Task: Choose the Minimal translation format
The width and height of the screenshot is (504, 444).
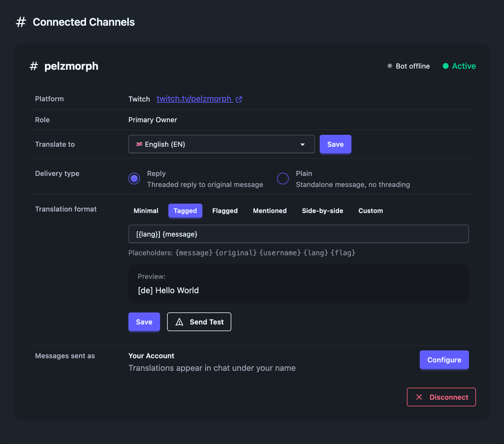Action: pyautogui.click(x=146, y=211)
